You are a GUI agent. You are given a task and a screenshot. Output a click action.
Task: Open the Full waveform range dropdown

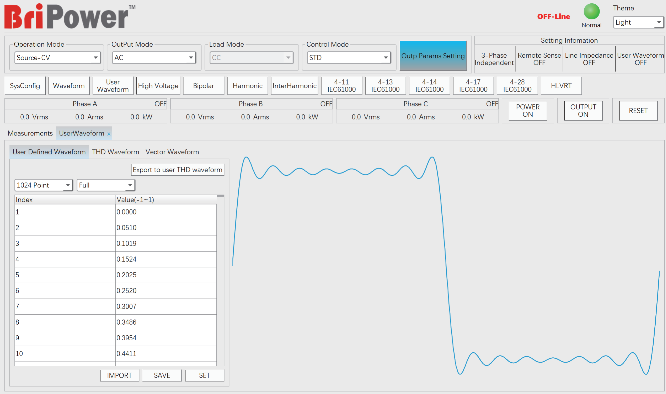pos(106,185)
